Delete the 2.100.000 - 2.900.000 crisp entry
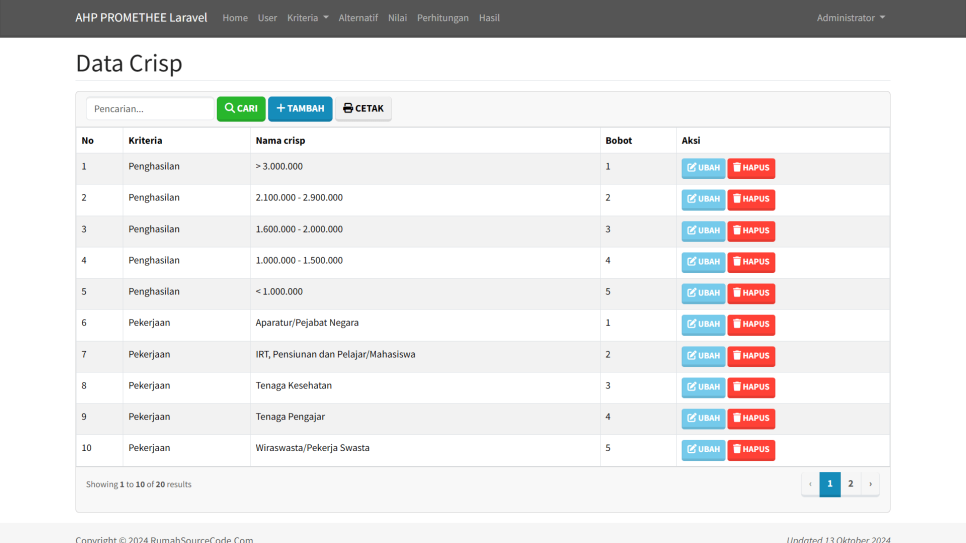This screenshot has height=543, width=966. coord(751,199)
